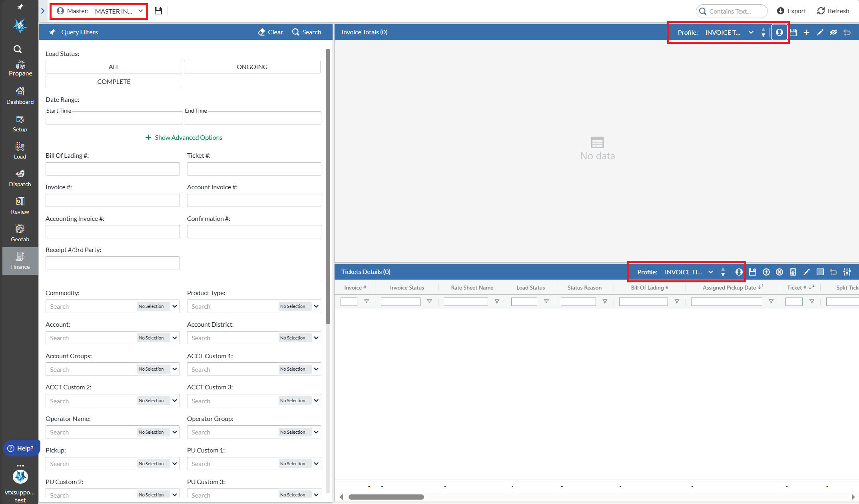
Task: Open the Dispatch sidebar module
Action: 20,178
